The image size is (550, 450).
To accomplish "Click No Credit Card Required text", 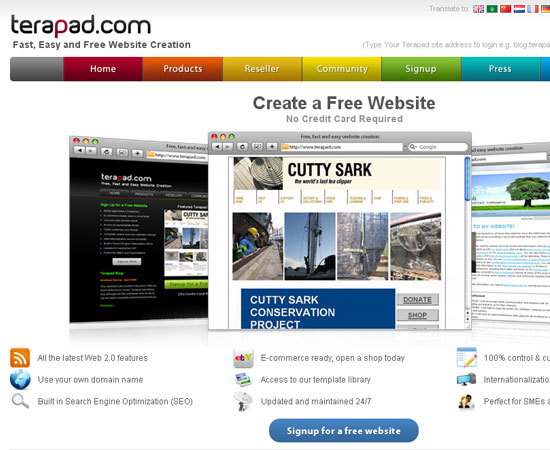I will 344,119.
